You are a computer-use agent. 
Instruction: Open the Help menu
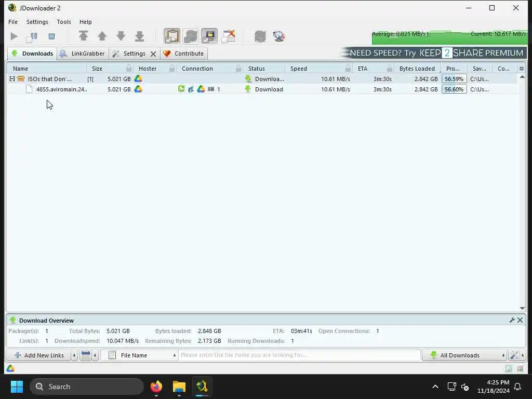click(86, 22)
